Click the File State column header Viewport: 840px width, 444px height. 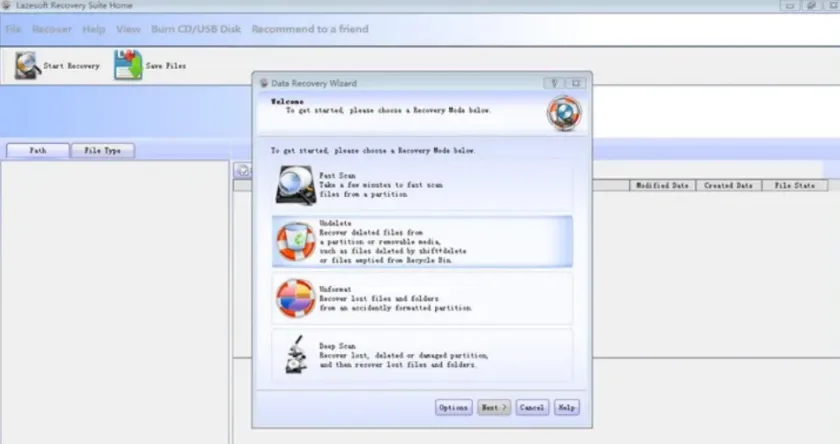tap(795, 186)
